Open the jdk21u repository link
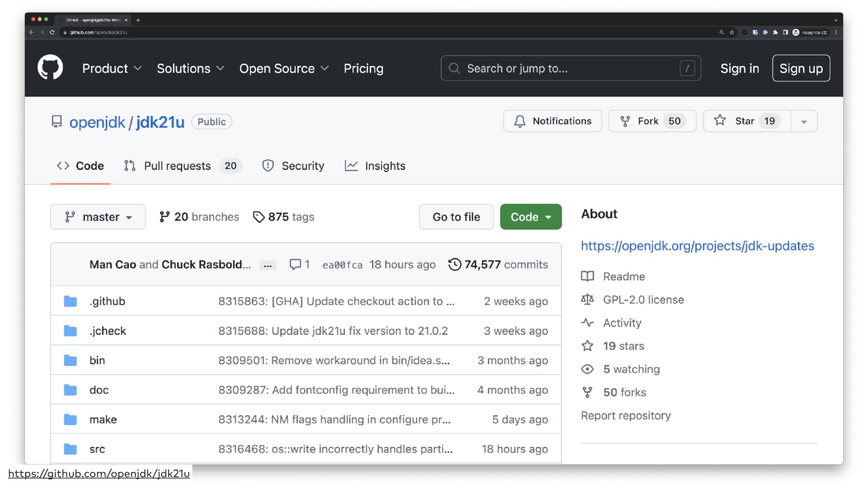 coord(160,122)
